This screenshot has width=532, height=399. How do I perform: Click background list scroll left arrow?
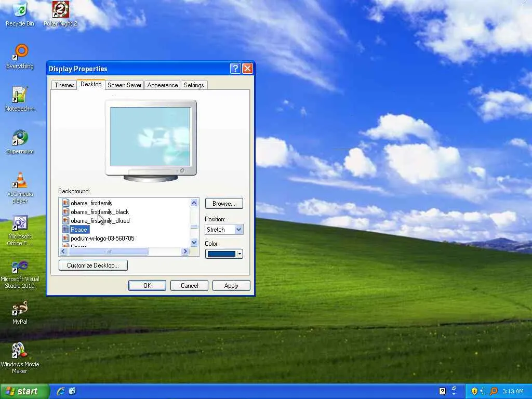coord(63,251)
